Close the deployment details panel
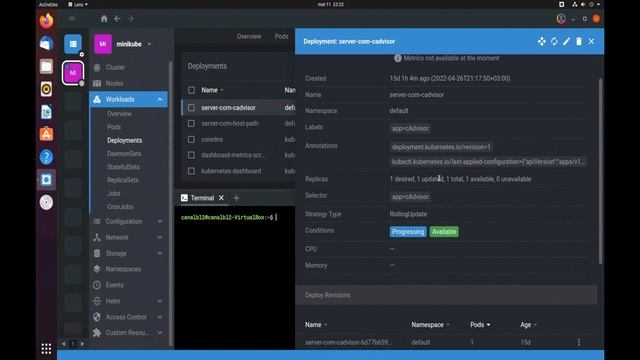This screenshot has width=640, height=360. pyautogui.click(x=591, y=41)
